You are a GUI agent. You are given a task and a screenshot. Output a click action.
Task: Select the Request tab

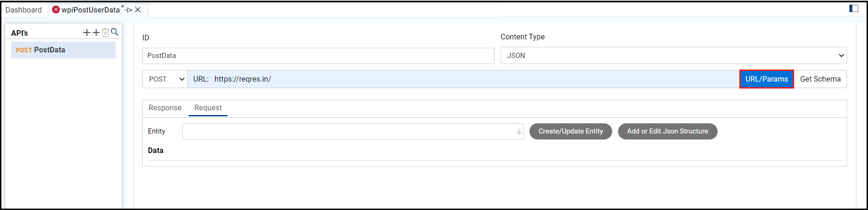click(x=208, y=108)
